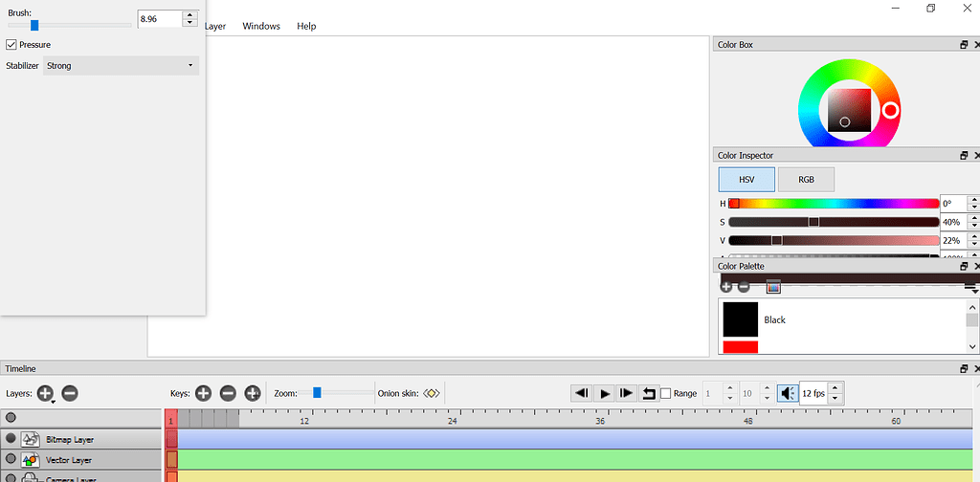Click the palette list scroll-down arrow
The image size is (980, 482).
(x=972, y=346)
